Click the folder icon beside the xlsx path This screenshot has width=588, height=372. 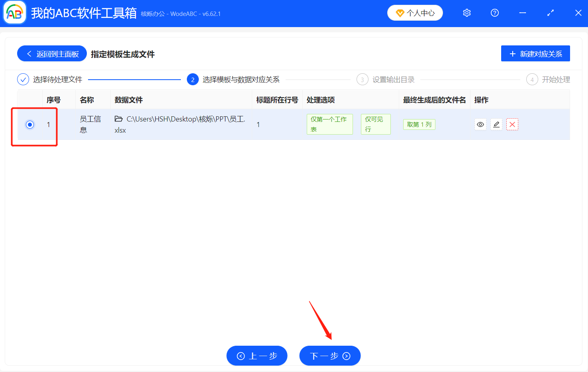pyautogui.click(x=117, y=118)
